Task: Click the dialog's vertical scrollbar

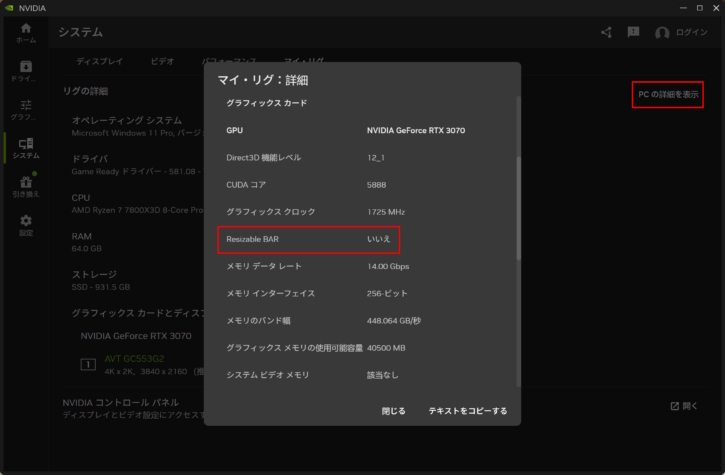Action: [517, 208]
